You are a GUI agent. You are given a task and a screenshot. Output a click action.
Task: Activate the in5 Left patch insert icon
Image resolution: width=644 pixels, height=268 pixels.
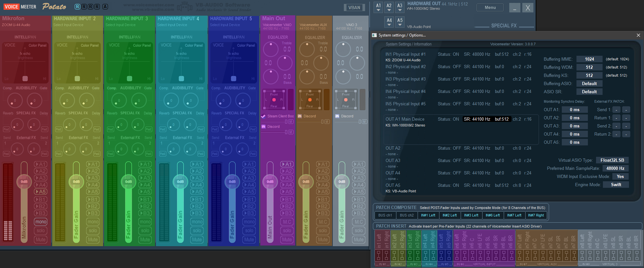441,255
